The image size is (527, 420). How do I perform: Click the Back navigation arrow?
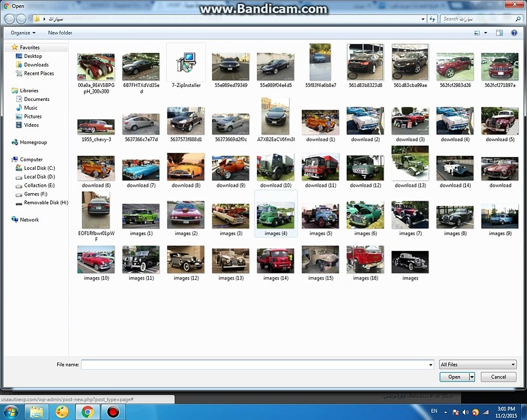click(x=10, y=19)
